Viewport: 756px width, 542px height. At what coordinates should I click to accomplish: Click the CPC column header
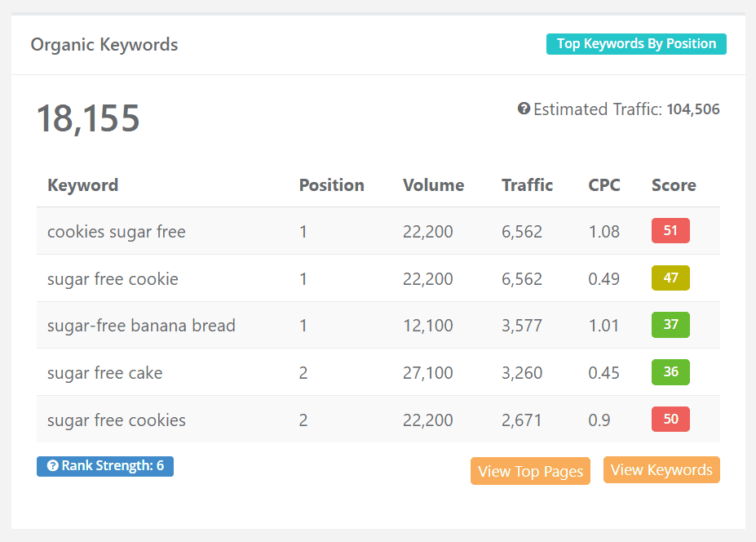pos(604,185)
